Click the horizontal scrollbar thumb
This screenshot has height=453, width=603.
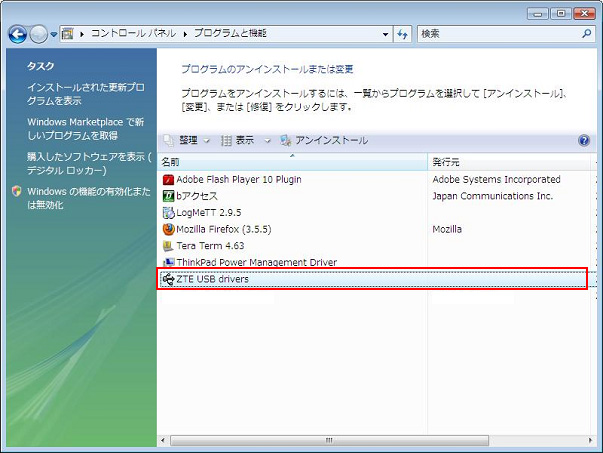pyautogui.click(x=329, y=440)
